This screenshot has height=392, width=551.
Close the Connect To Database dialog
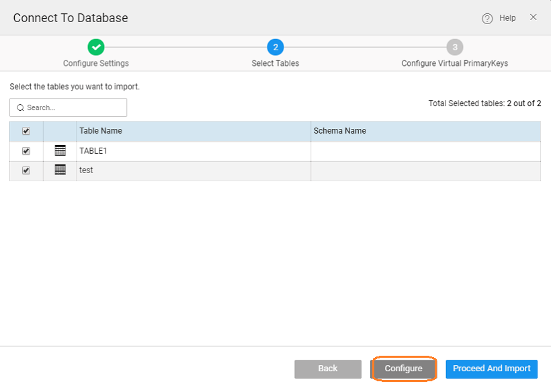coord(533,17)
